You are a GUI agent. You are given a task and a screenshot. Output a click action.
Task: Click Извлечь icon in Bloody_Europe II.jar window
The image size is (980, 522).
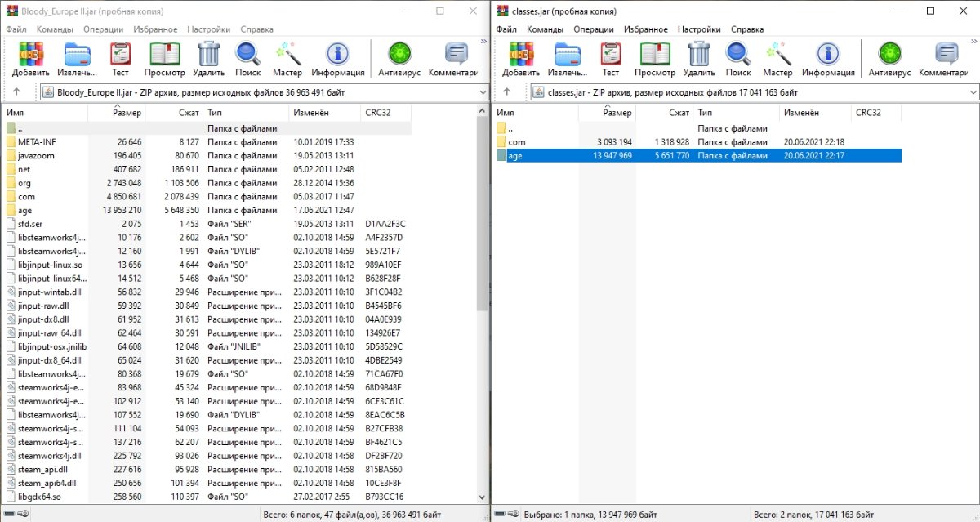[78, 53]
